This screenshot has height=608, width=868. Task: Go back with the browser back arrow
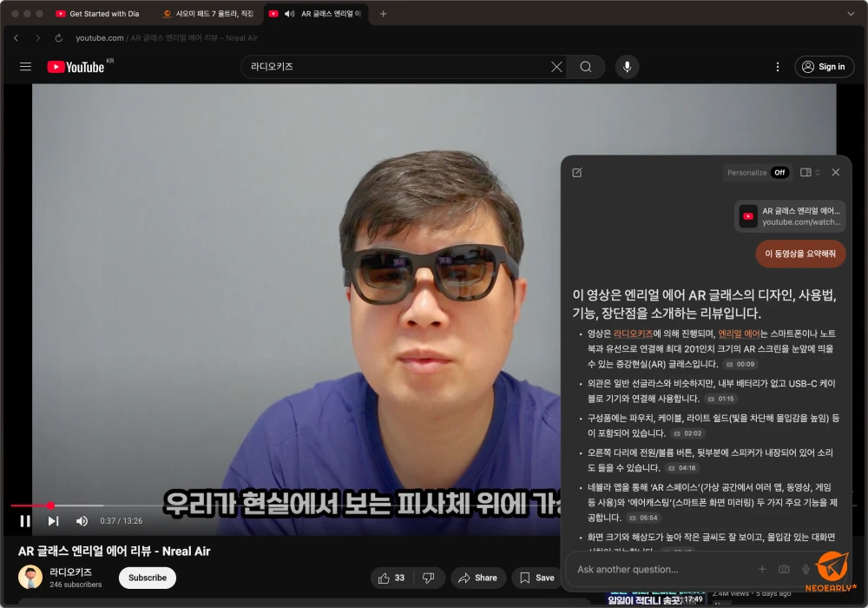point(16,38)
